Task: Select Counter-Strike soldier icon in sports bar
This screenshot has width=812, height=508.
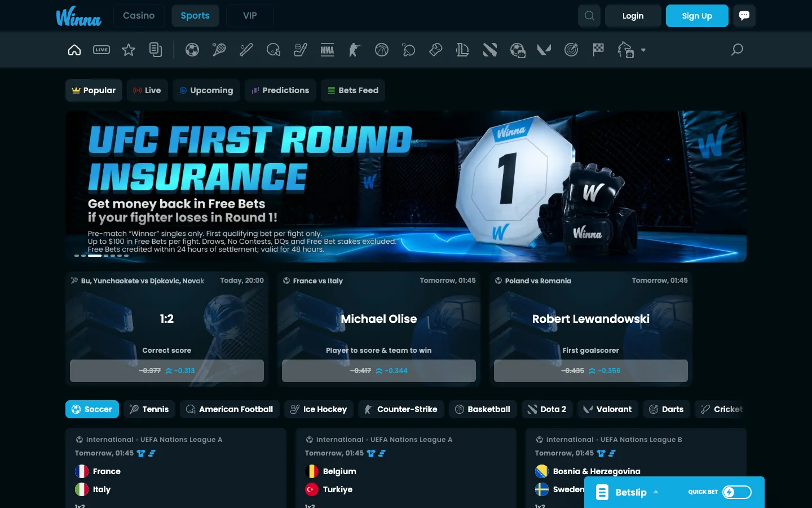Action: click(x=355, y=50)
